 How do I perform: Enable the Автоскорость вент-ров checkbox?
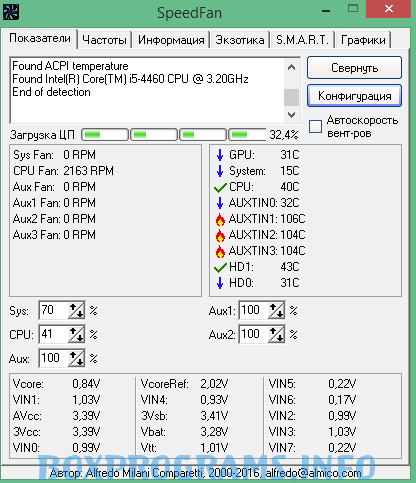[315, 127]
